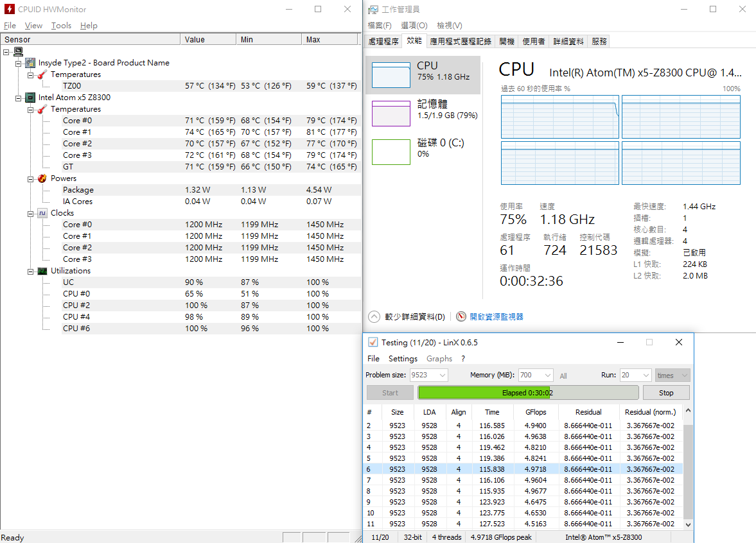Click the LinX results scrollbar up arrow

[x=688, y=411]
